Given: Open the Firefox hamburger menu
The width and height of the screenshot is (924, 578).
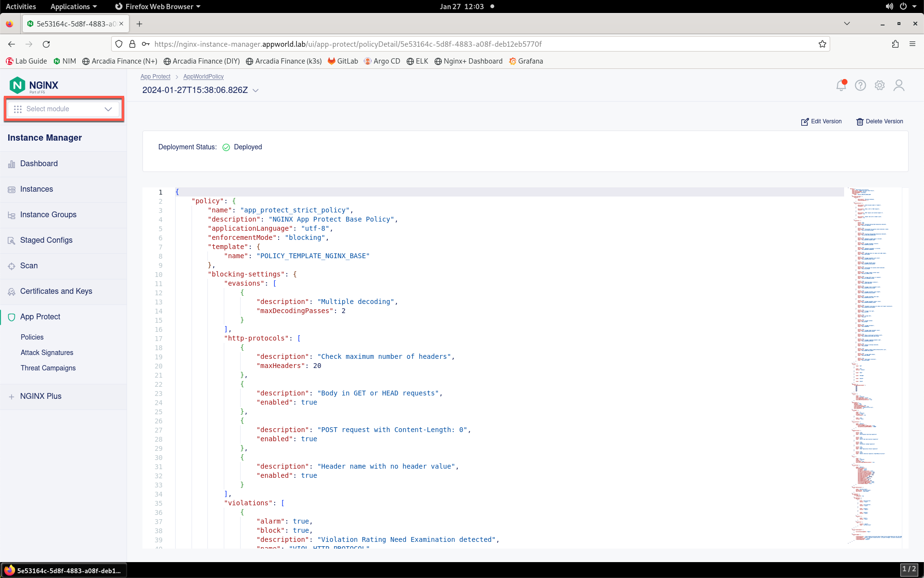Looking at the screenshot, I should (912, 44).
